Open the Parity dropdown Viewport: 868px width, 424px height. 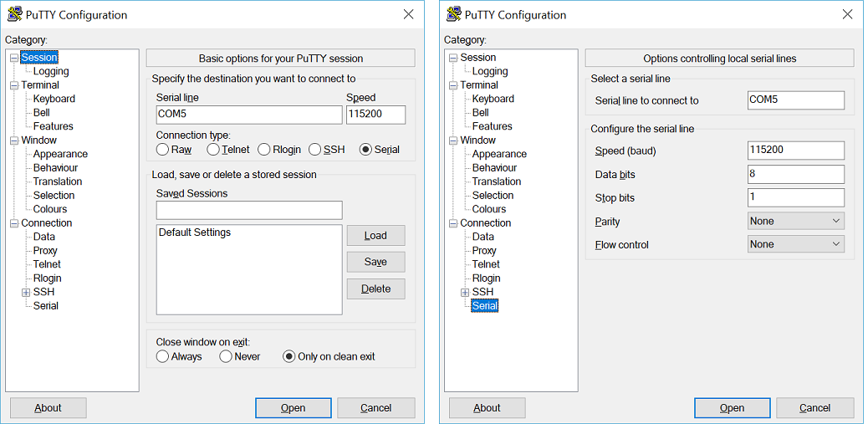pos(795,222)
